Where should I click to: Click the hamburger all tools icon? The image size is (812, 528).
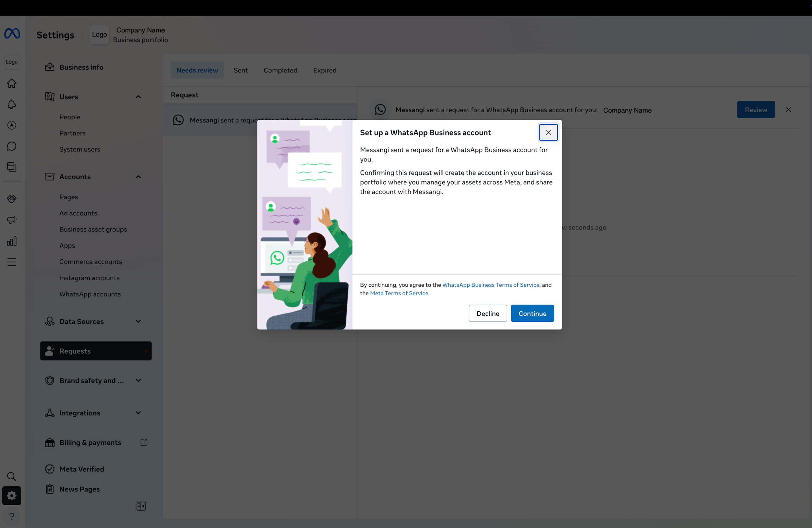(12, 262)
